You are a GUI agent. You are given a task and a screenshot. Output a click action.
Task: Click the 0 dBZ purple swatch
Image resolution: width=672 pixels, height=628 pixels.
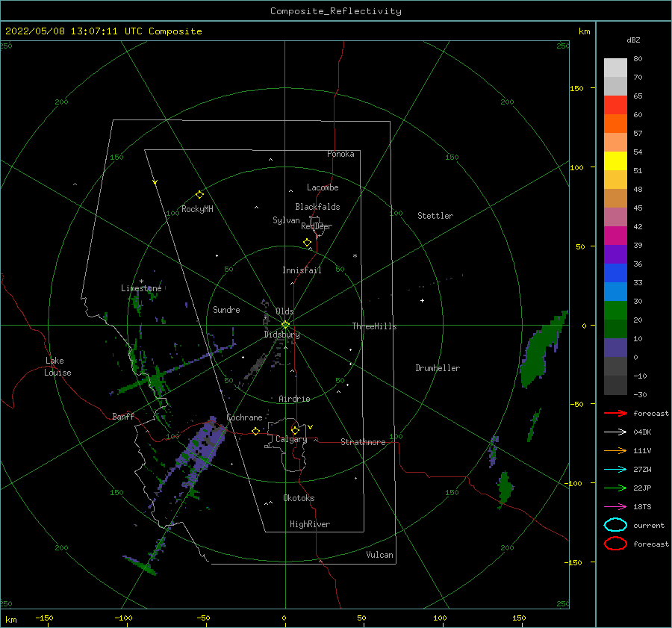point(615,348)
